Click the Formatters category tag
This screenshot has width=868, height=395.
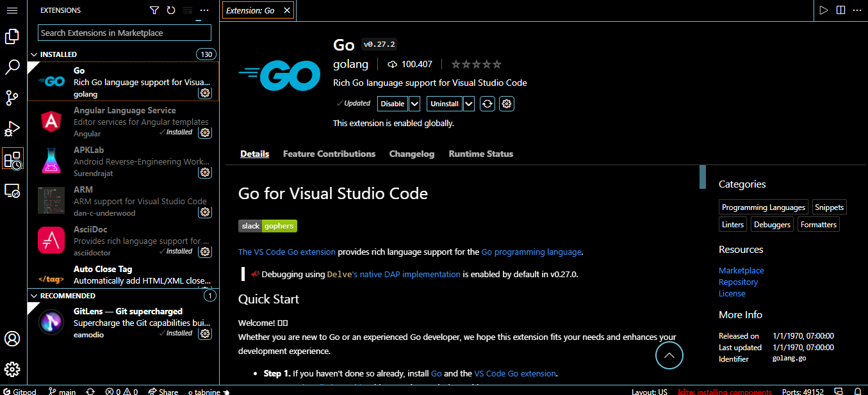click(819, 225)
